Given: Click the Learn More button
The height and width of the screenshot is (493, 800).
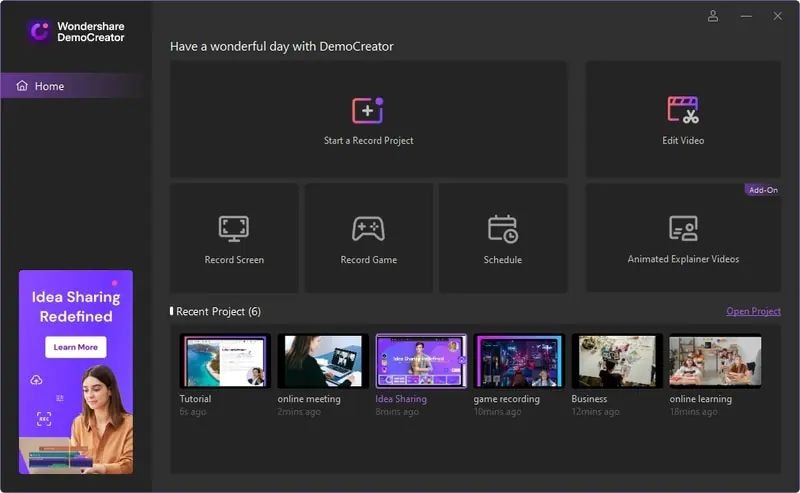Looking at the screenshot, I should click(76, 347).
